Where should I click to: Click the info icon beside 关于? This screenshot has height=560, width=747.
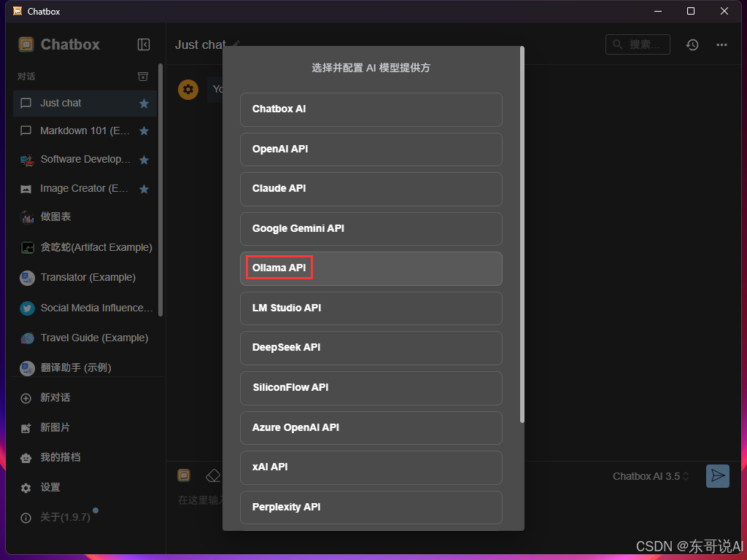point(26,518)
